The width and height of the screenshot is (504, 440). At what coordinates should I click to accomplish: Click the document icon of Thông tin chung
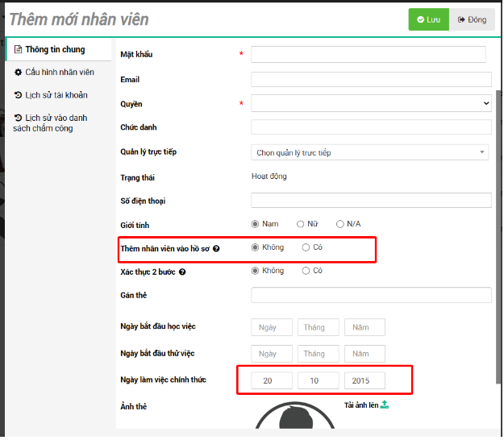click(19, 50)
